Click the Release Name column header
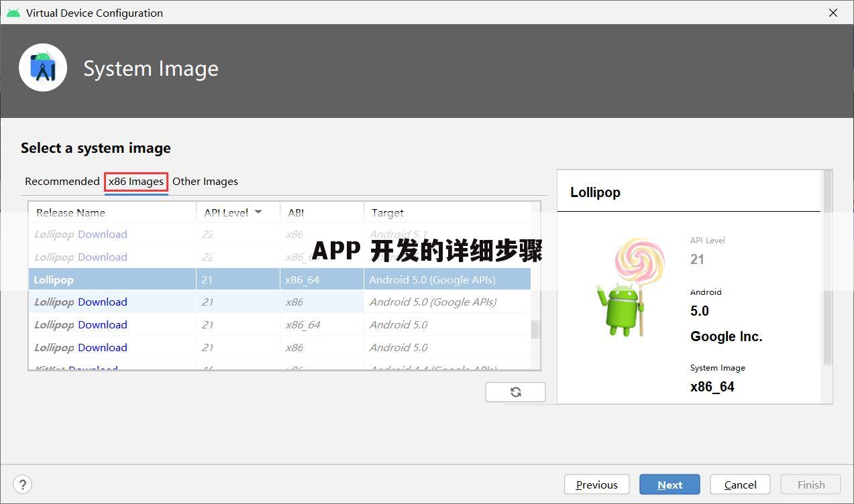 coord(112,212)
